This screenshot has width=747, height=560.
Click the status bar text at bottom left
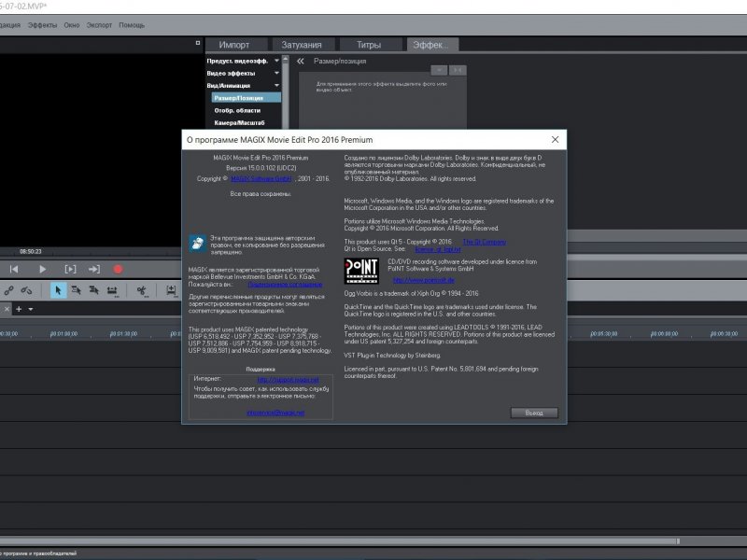click(x=38, y=553)
